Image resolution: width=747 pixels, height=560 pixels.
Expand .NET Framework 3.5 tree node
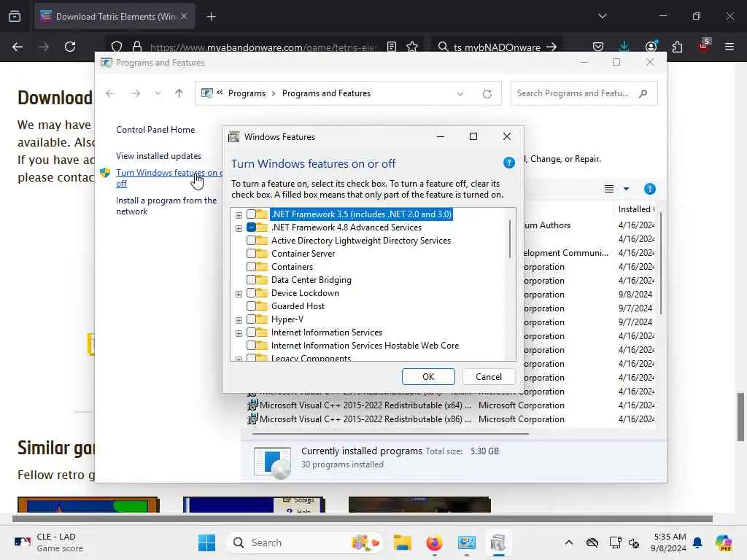pos(239,215)
